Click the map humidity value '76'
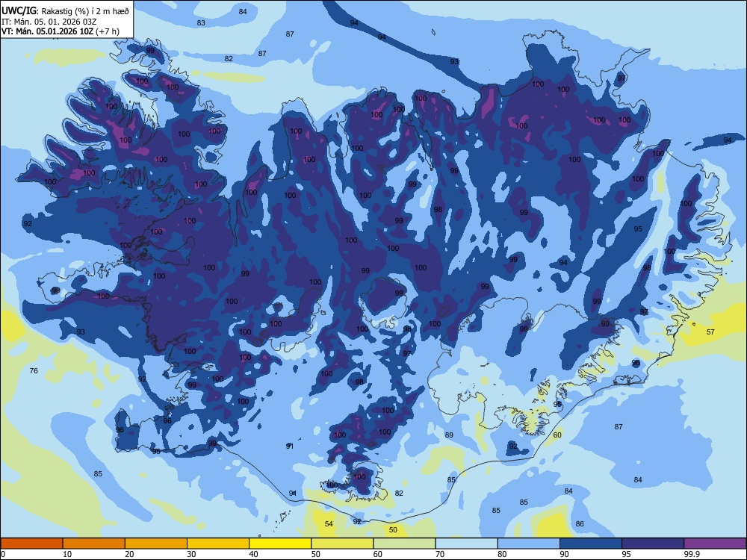 [x=34, y=370]
